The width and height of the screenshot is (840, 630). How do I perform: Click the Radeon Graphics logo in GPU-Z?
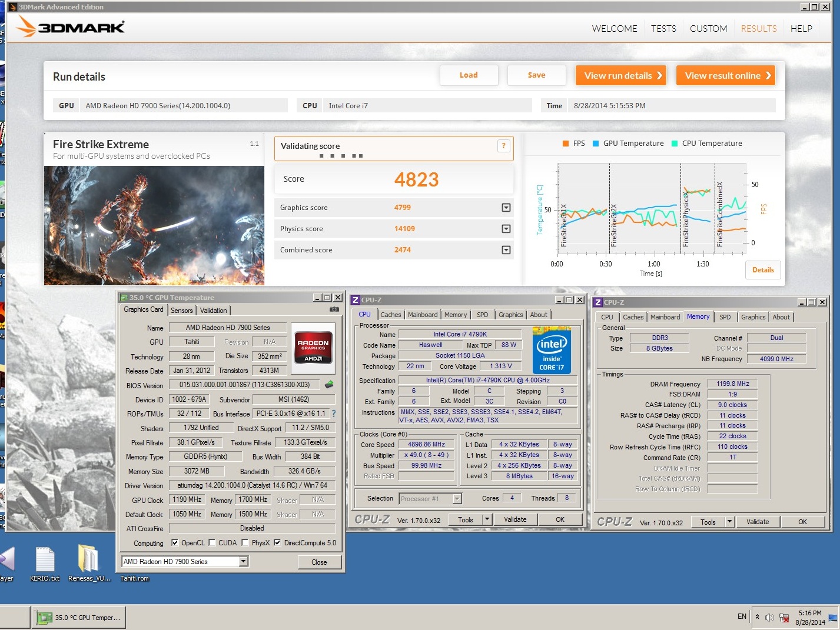point(313,348)
